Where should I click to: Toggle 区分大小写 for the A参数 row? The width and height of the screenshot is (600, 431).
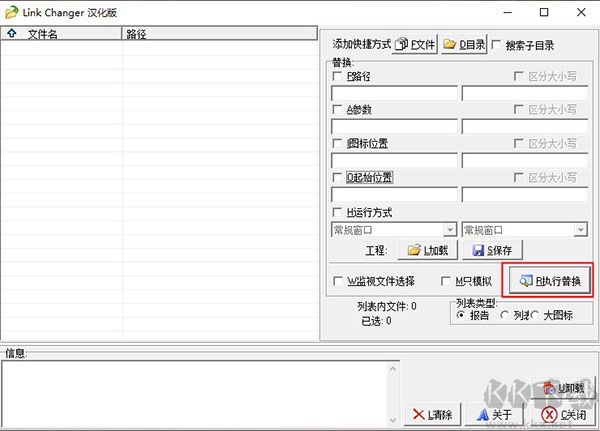[x=518, y=110]
